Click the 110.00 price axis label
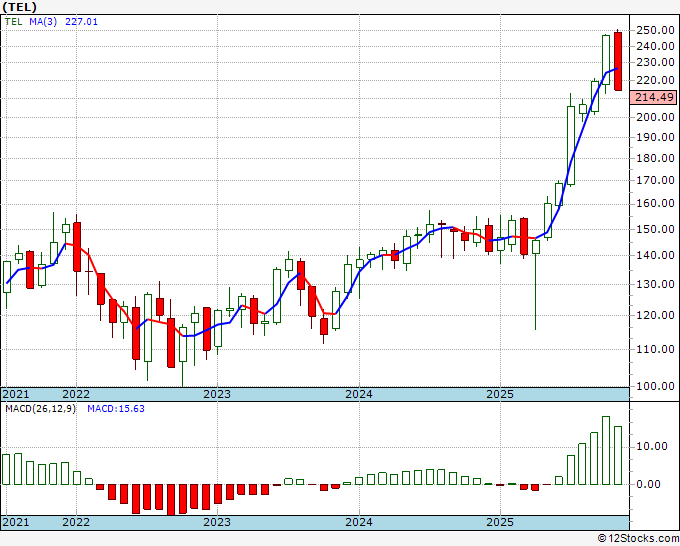Viewport: 680px width, 546px height. pyautogui.click(x=655, y=349)
